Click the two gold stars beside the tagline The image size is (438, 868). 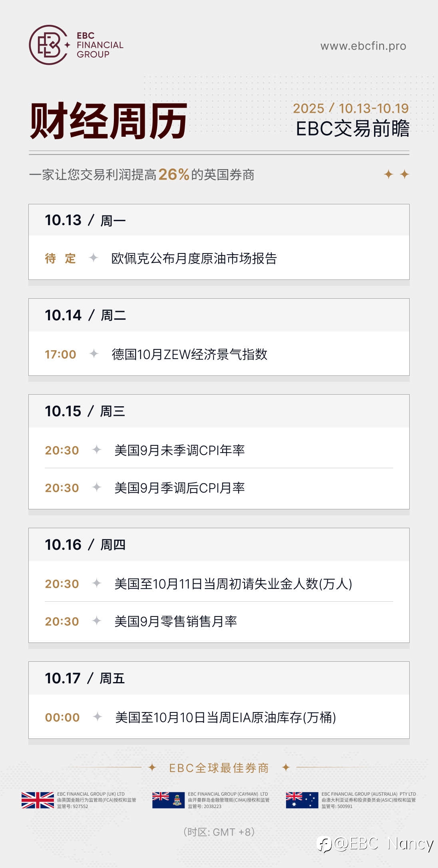tap(396, 174)
